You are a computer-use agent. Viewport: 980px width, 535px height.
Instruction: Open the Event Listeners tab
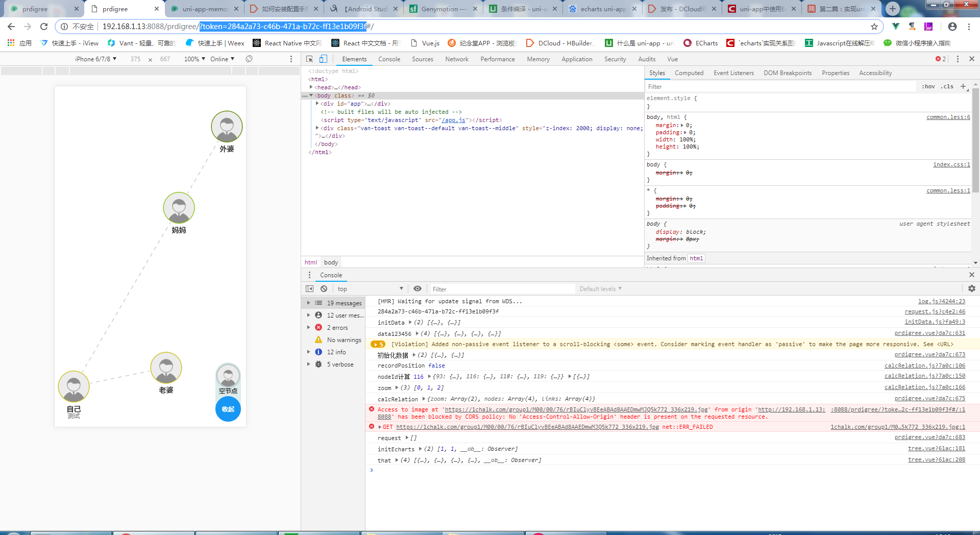pos(733,73)
